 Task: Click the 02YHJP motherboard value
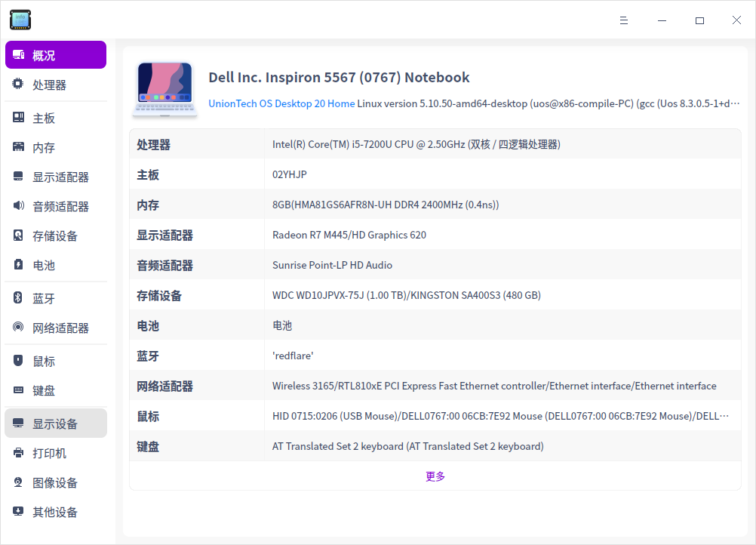tap(289, 174)
